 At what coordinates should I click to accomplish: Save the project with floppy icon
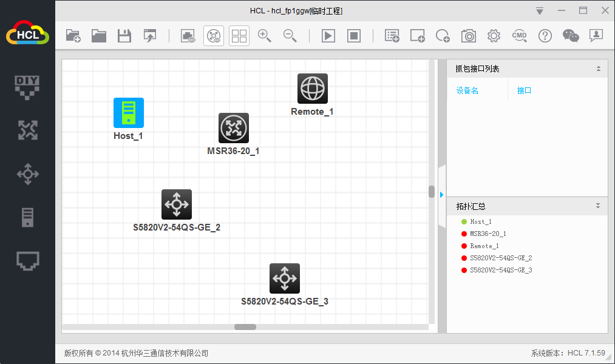click(124, 36)
